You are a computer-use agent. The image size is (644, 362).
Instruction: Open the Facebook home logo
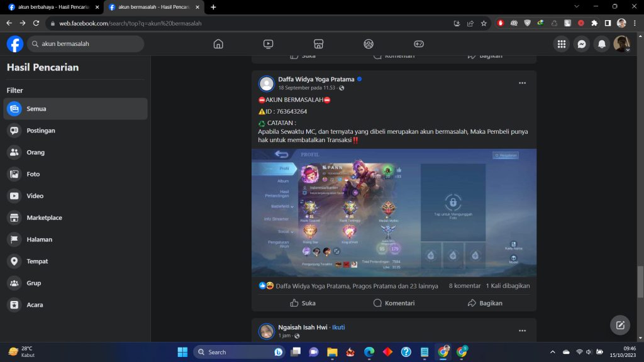15,43
